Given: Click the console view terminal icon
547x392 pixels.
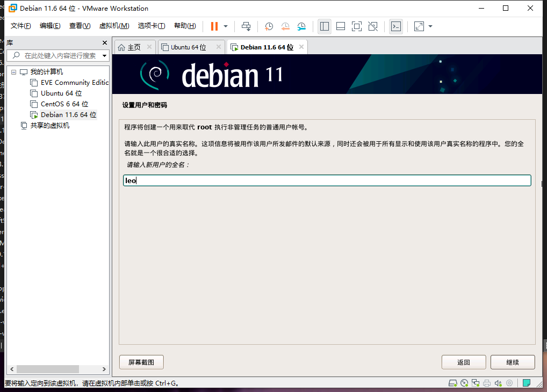Looking at the screenshot, I should coord(395,26).
